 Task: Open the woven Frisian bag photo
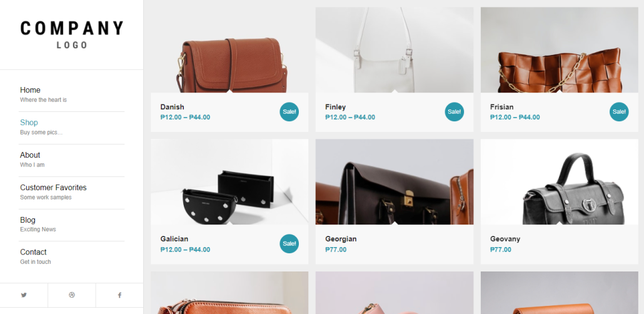point(560,50)
